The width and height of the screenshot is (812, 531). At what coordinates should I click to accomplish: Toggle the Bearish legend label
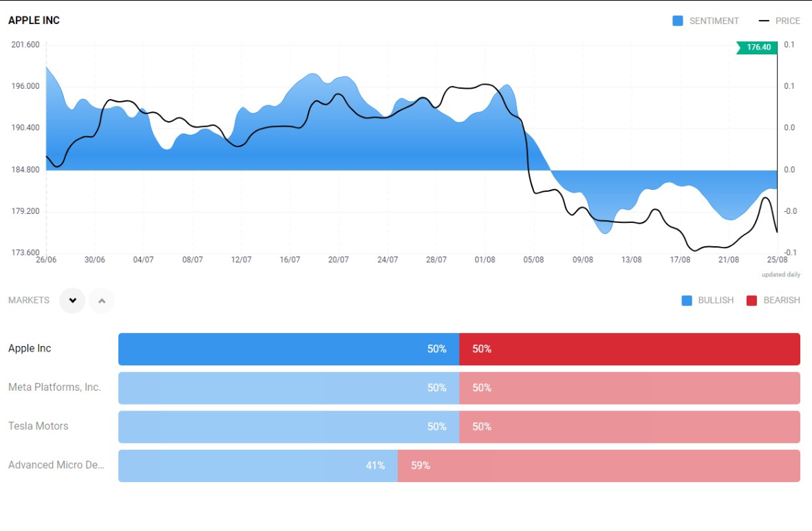pos(782,301)
